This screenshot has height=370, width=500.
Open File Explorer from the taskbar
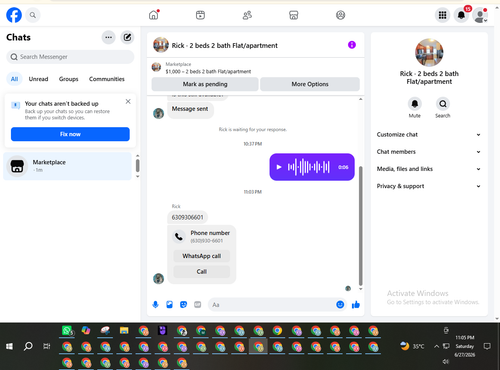(124, 331)
